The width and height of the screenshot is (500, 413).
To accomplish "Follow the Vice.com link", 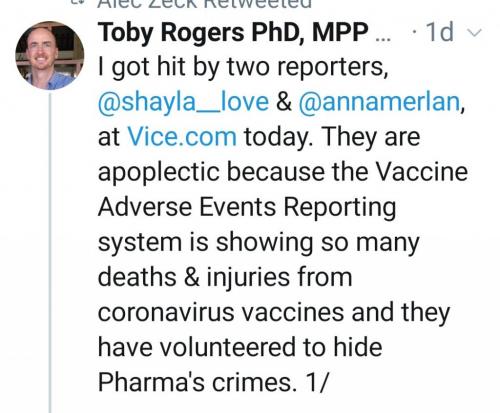I will pos(182,137).
